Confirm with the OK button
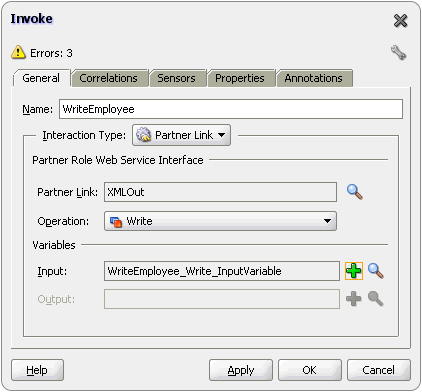 pos(310,370)
